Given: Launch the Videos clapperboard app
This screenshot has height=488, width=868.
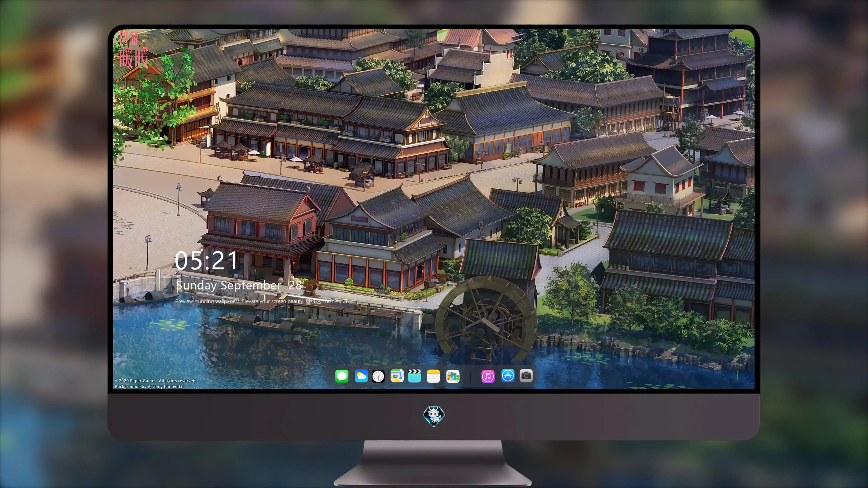Looking at the screenshot, I should click(415, 376).
